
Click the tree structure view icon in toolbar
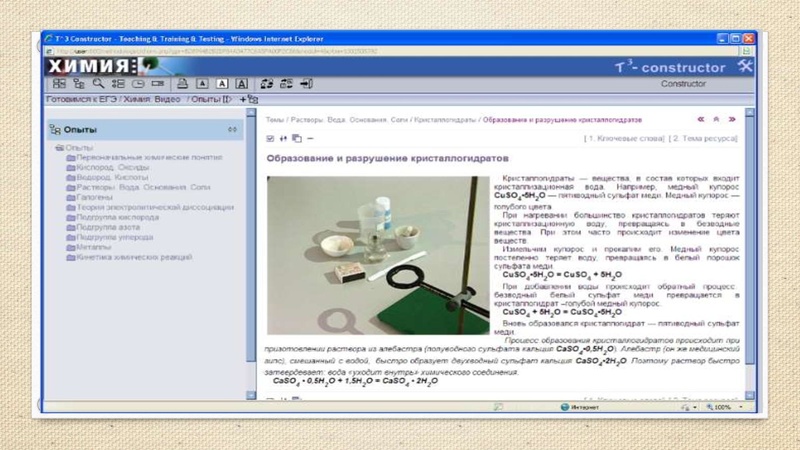coord(78,84)
